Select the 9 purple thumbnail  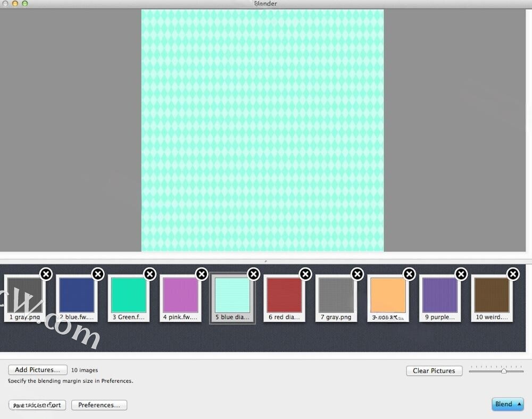point(440,298)
